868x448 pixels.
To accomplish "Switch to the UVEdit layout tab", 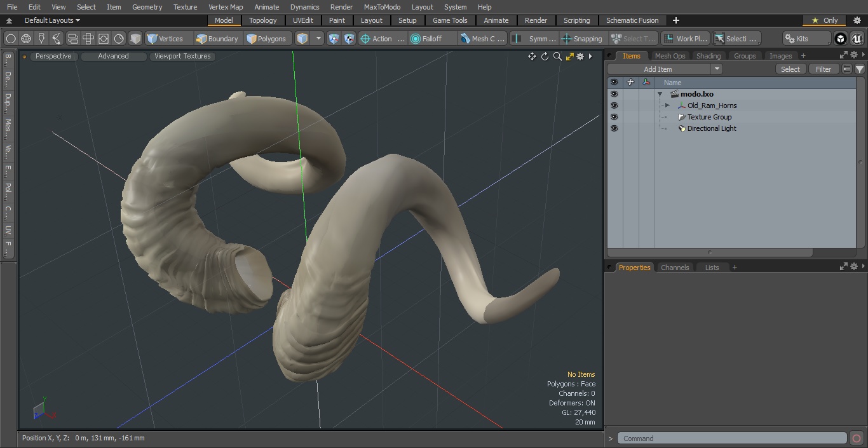I will point(303,20).
